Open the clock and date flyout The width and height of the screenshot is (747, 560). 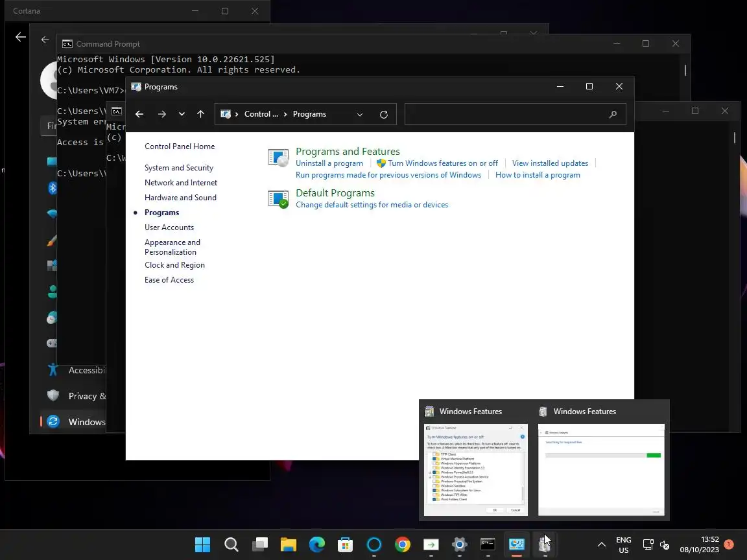tap(700, 544)
